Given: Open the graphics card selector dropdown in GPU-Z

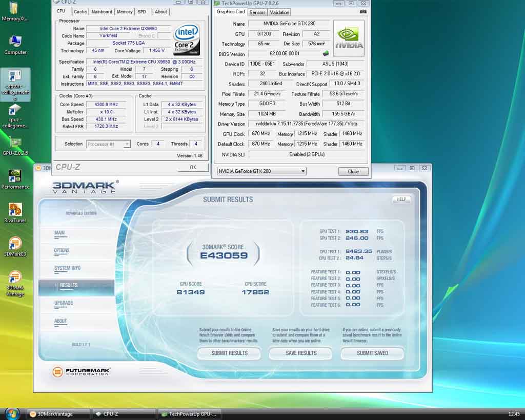Looking at the screenshot, I should (x=261, y=171).
